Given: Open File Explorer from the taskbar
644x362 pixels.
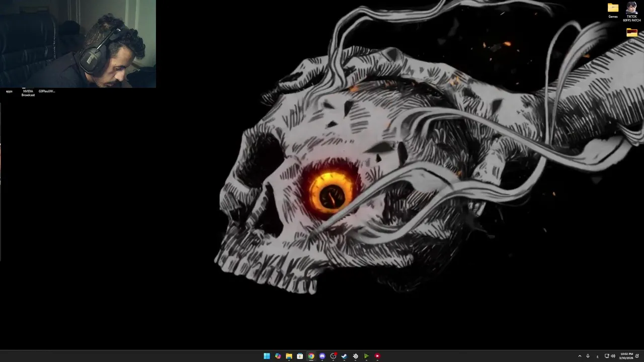Looking at the screenshot, I should [289, 356].
